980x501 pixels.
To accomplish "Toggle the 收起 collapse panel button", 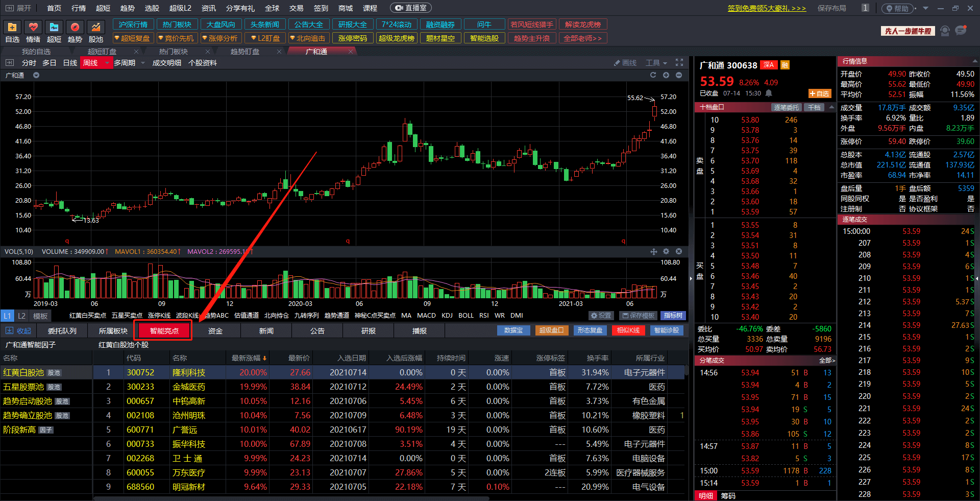I will 18,331.
